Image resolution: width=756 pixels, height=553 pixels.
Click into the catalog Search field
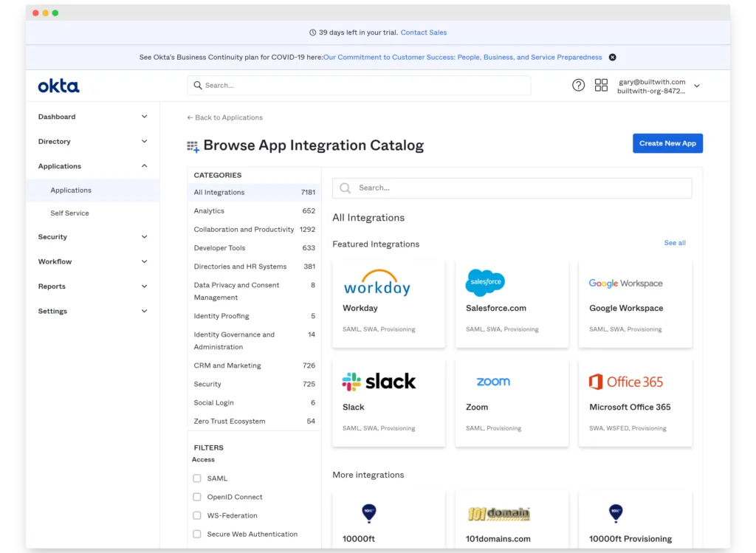click(x=512, y=188)
